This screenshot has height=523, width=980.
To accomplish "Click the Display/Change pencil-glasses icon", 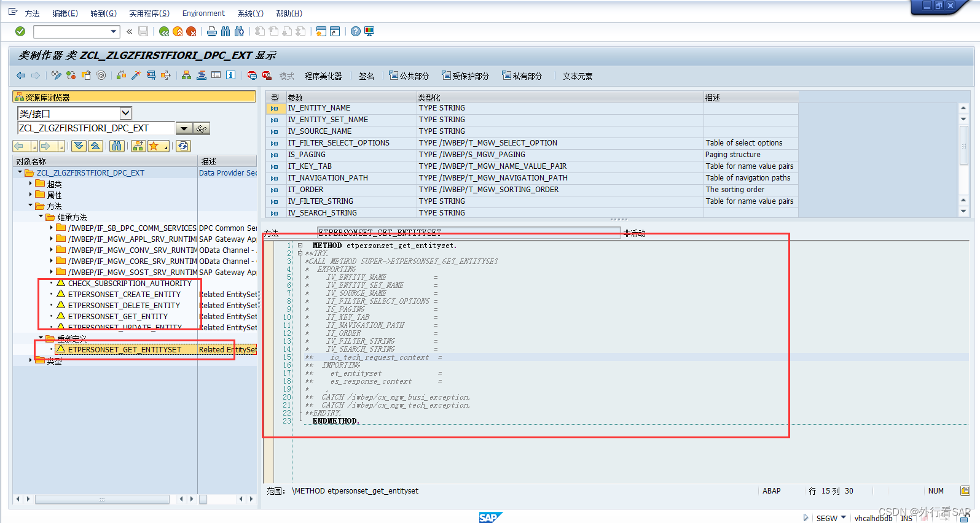I will pyautogui.click(x=57, y=76).
